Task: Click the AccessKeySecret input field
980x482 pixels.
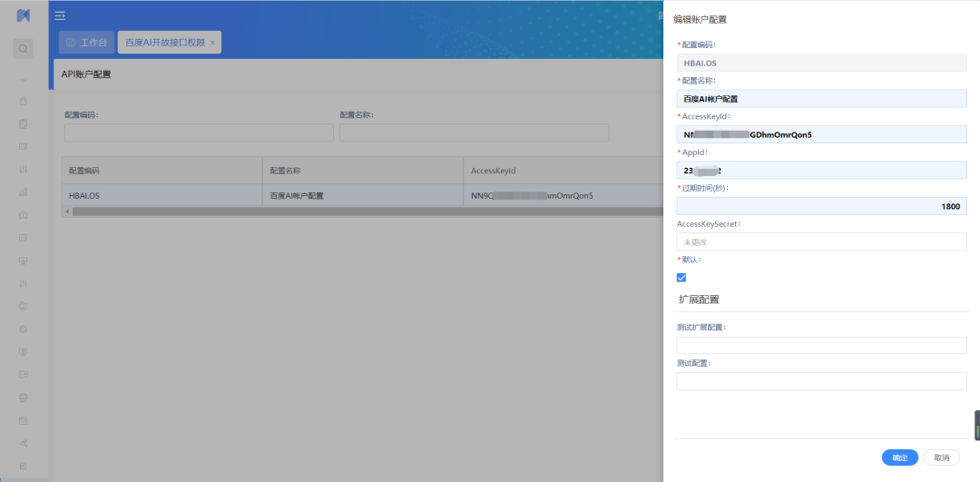Action: click(821, 242)
